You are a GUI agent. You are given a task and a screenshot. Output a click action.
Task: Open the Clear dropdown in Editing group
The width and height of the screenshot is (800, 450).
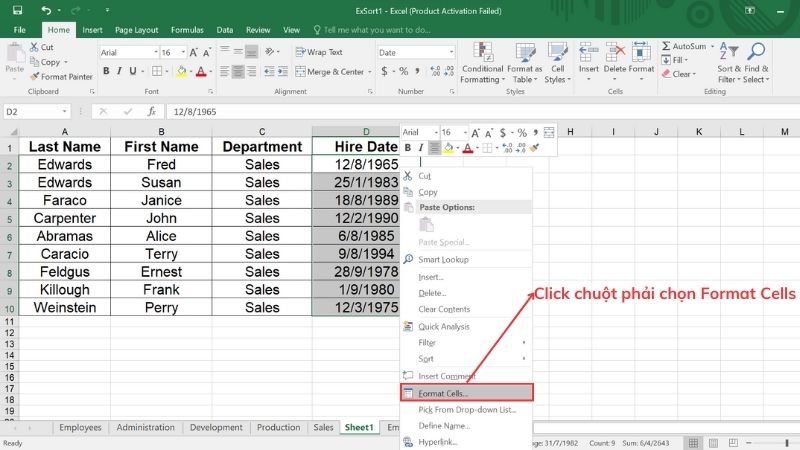(679, 74)
